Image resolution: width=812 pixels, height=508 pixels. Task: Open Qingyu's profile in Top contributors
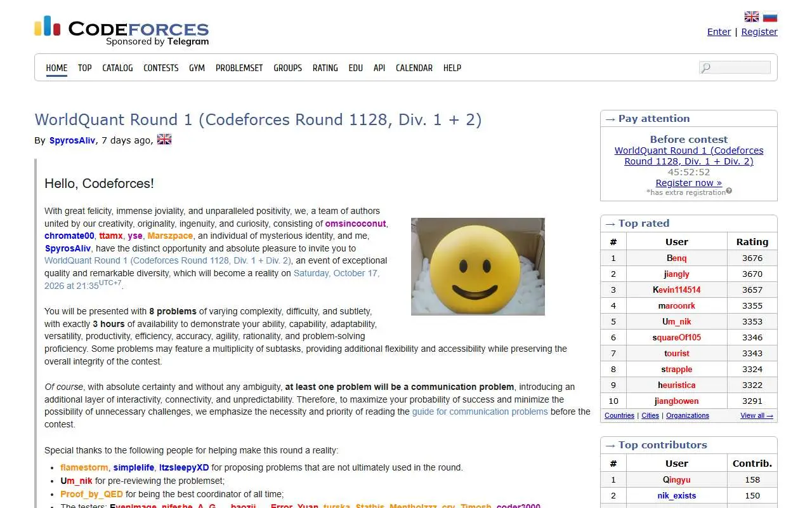click(x=676, y=479)
